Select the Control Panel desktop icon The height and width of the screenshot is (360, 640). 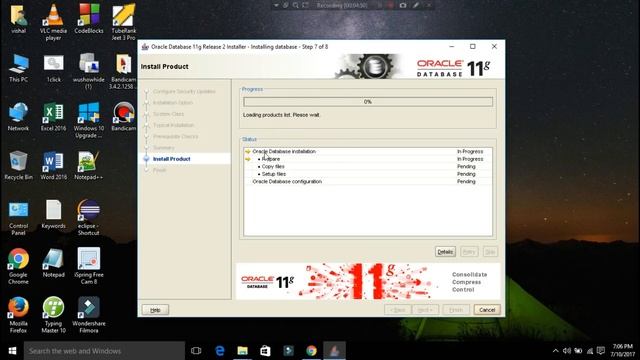click(18, 218)
